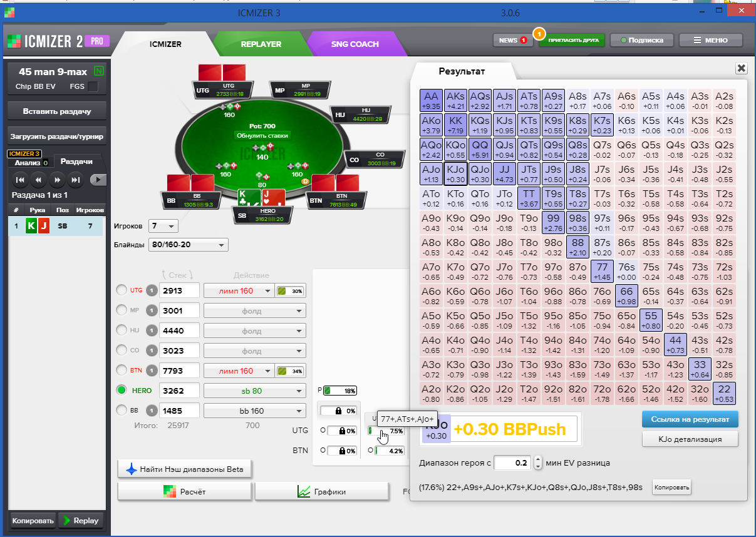Click the ICMIZER 2 logo
The image size is (756, 537).
point(45,41)
